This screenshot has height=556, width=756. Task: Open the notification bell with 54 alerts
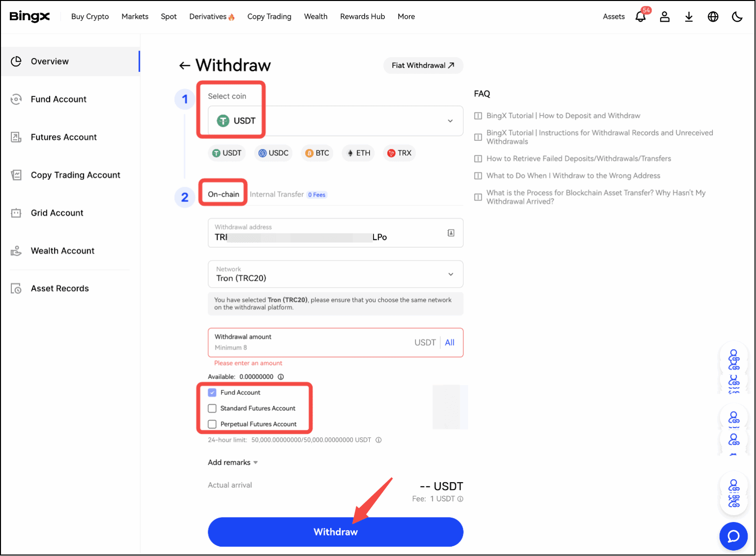pyautogui.click(x=640, y=16)
